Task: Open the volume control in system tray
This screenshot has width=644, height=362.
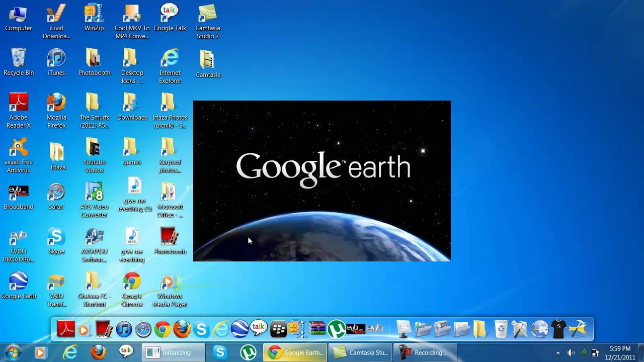Action: (x=571, y=353)
